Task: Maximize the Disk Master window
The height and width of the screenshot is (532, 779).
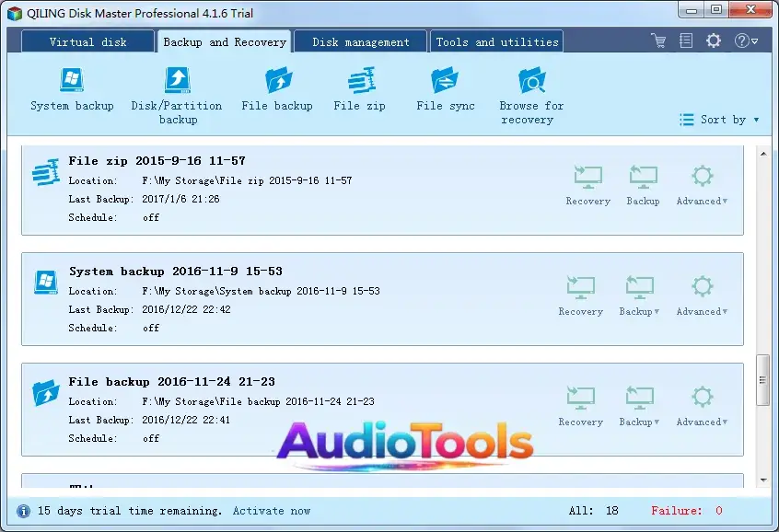Action: (x=716, y=10)
